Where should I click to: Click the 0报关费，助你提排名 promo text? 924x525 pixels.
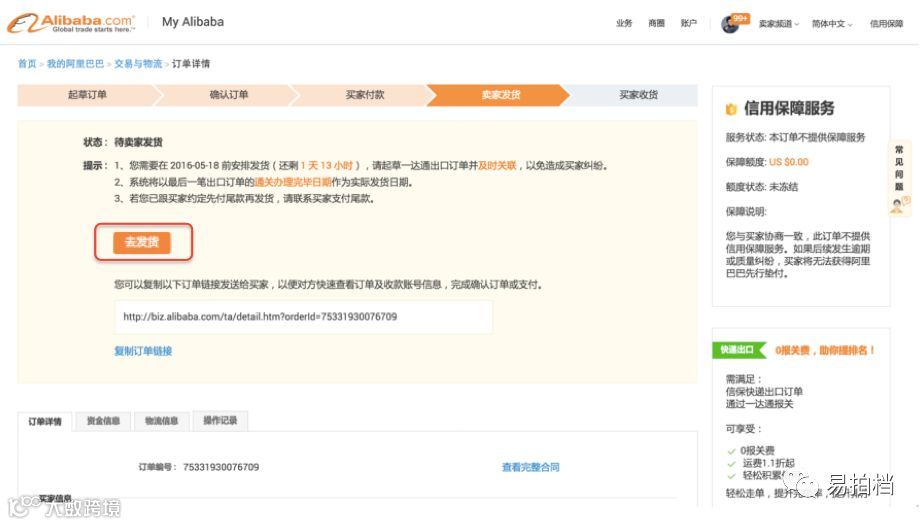(x=824, y=351)
